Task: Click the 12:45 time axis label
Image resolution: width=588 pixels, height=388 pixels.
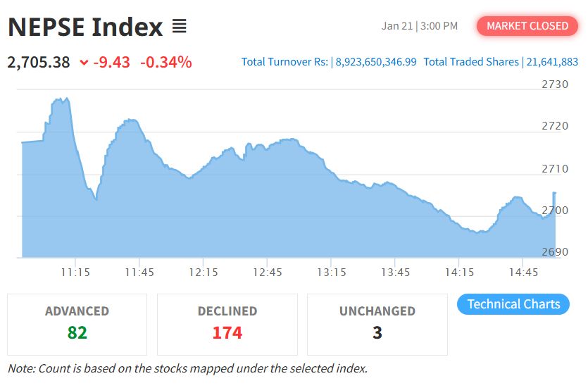Action: point(268,272)
